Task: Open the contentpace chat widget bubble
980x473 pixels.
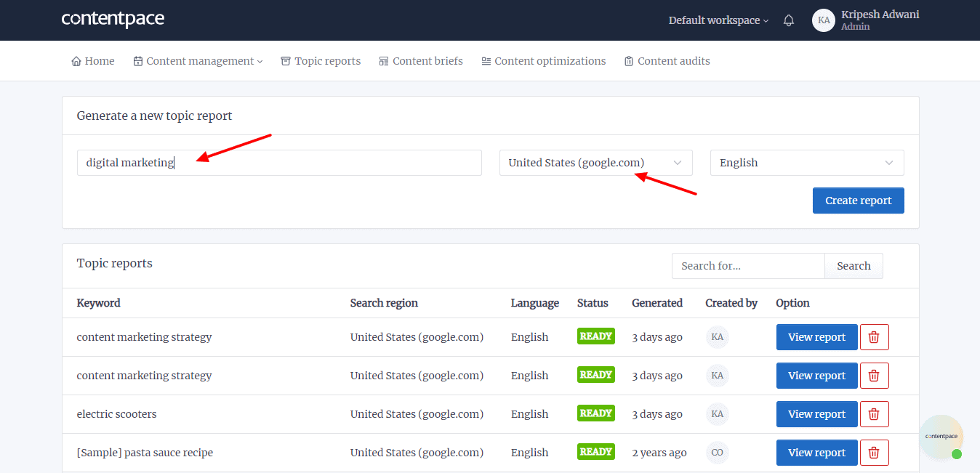Action: click(x=941, y=437)
